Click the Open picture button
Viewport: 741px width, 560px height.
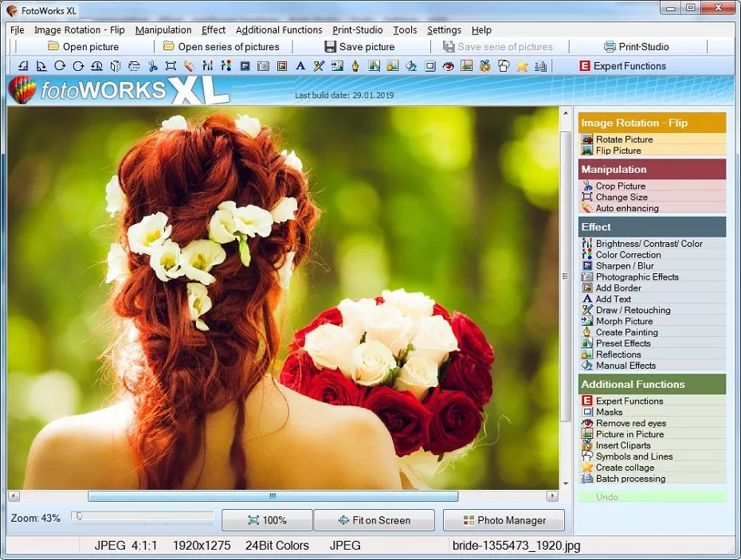[x=84, y=47]
